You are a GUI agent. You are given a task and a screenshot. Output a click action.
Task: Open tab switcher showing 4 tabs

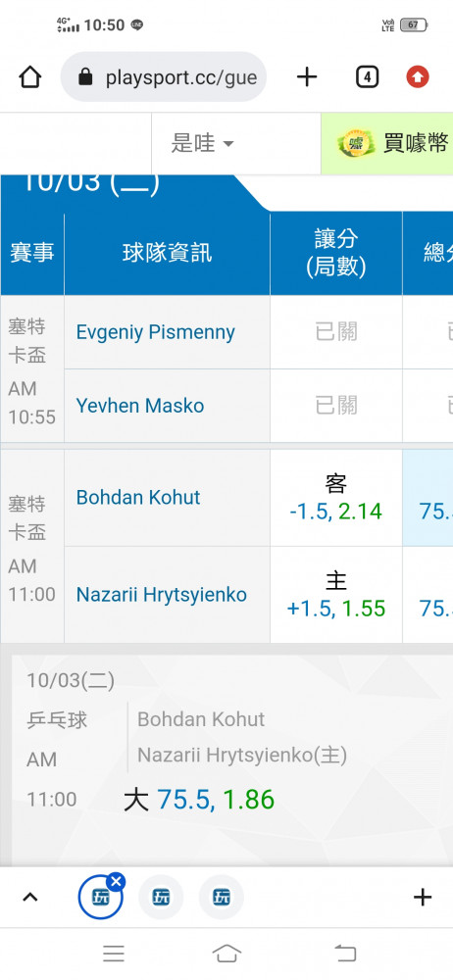pos(367,77)
